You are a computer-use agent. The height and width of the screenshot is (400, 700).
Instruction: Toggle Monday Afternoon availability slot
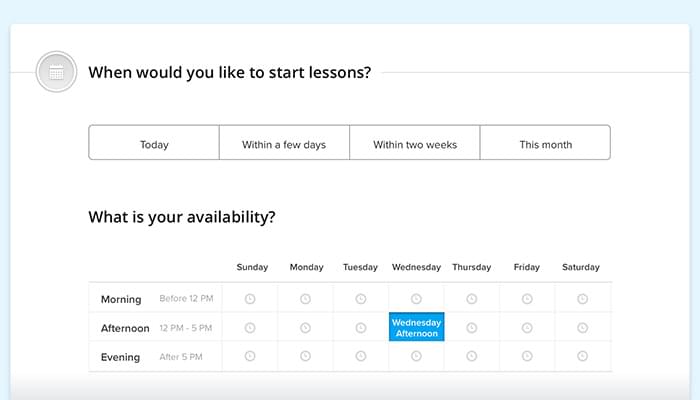point(306,328)
